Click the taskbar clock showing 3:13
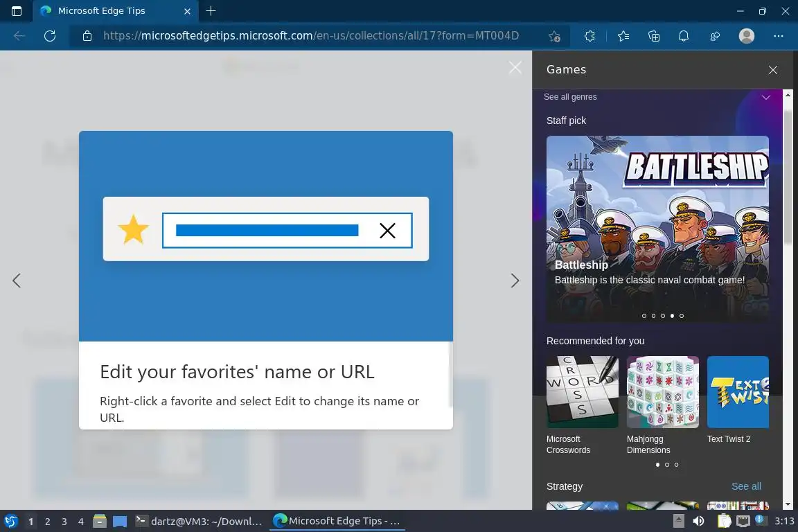798x532 pixels. coord(783,522)
